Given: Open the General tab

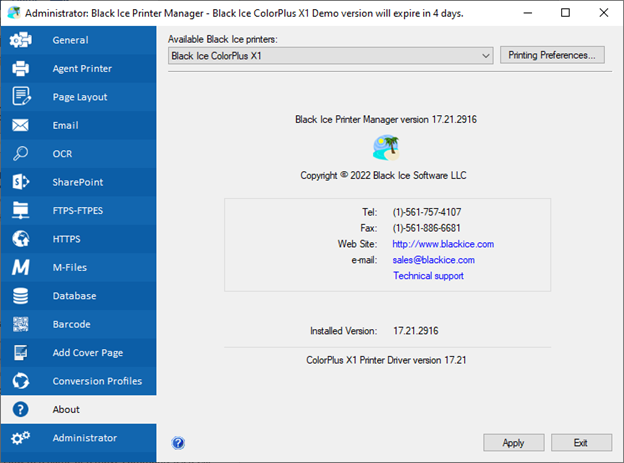Looking at the screenshot, I should coord(79,40).
